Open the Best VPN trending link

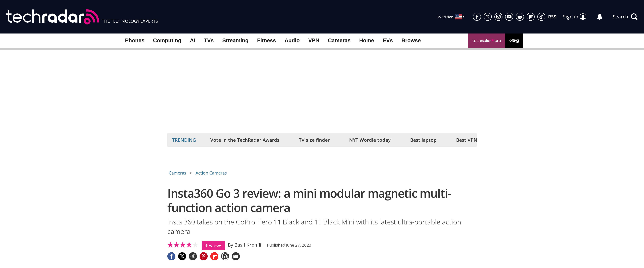pos(466,140)
